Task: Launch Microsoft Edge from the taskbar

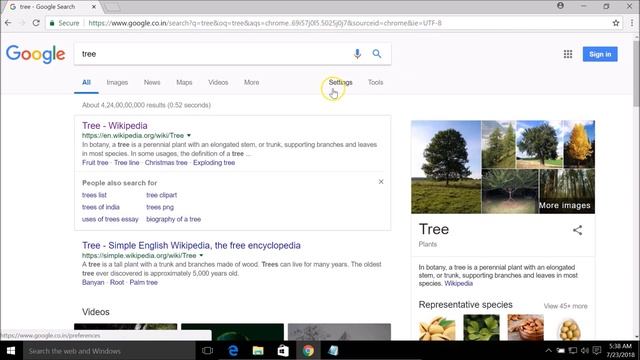Action: click(x=233, y=351)
